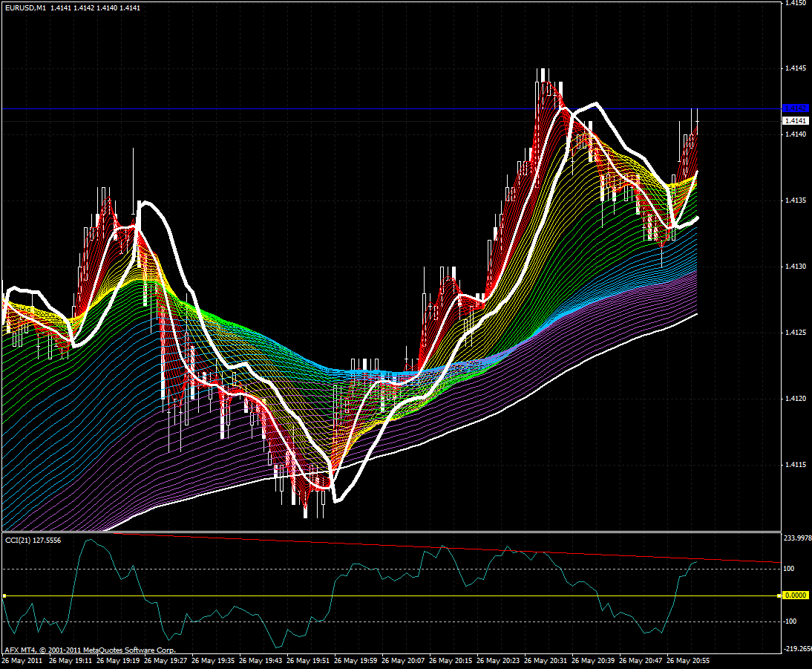
Task: Click the time label 26 May 19:27
Action: point(166,661)
